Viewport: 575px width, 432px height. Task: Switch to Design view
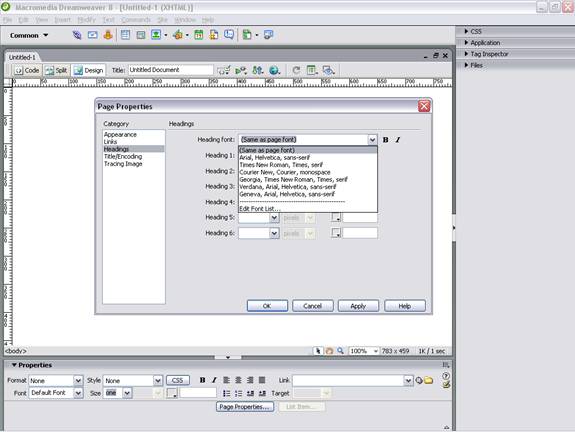pyautogui.click(x=88, y=70)
